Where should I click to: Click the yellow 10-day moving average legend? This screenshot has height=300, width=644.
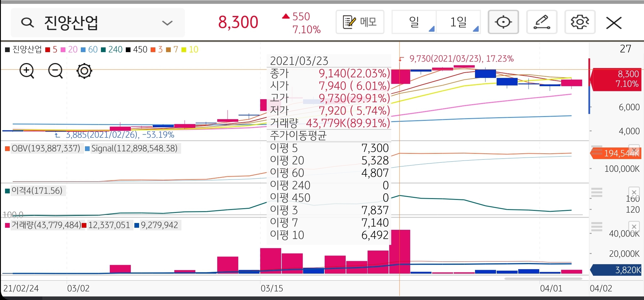coord(190,49)
